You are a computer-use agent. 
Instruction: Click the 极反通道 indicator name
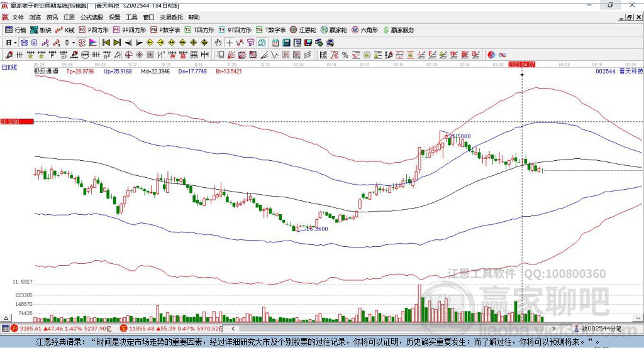point(46,72)
